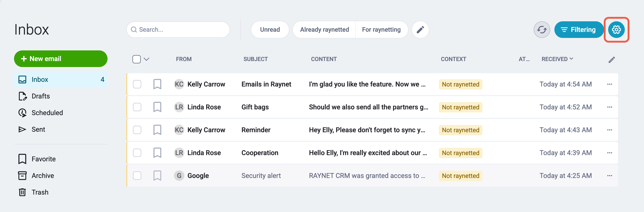Screen dimensions: 644x212
Task: Click the LR avatar on Cooperation row
Action: 179,153
